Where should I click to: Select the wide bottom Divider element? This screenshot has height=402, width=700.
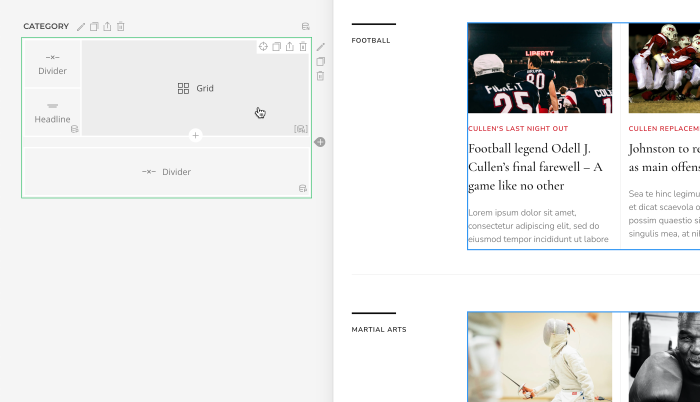coord(167,172)
